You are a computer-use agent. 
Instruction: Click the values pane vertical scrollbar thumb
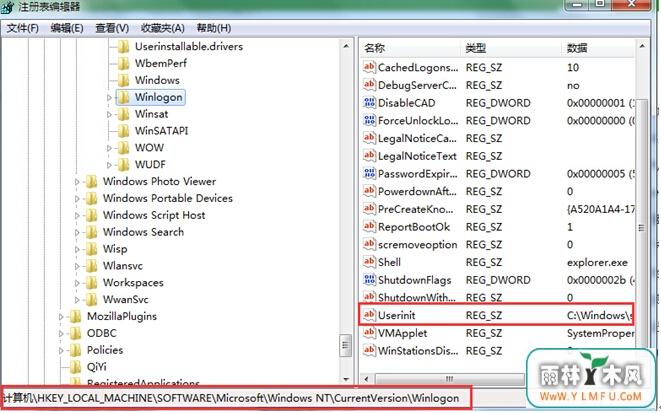[641, 228]
